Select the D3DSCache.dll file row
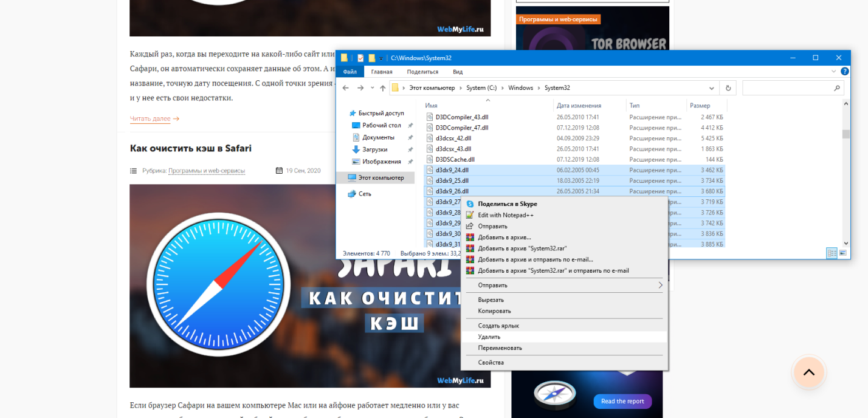This screenshot has height=418, width=868. [x=574, y=159]
